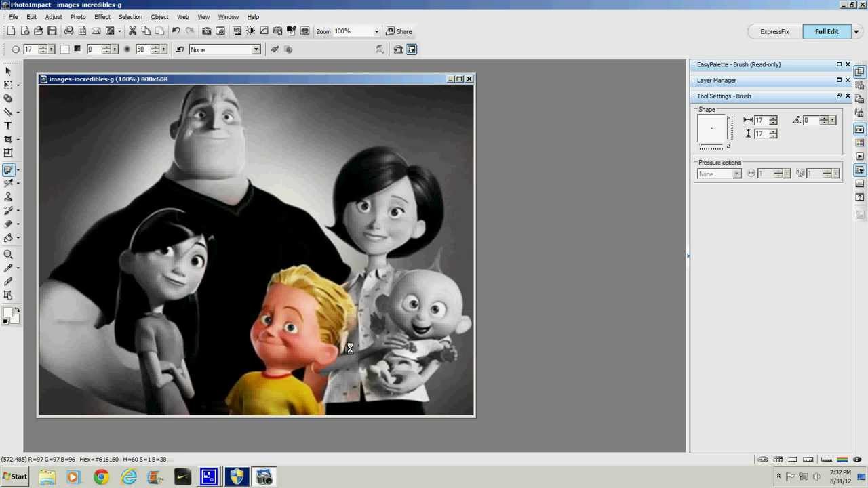
Task: Open Internet Explorer from the taskbar
Action: pos(128,477)
